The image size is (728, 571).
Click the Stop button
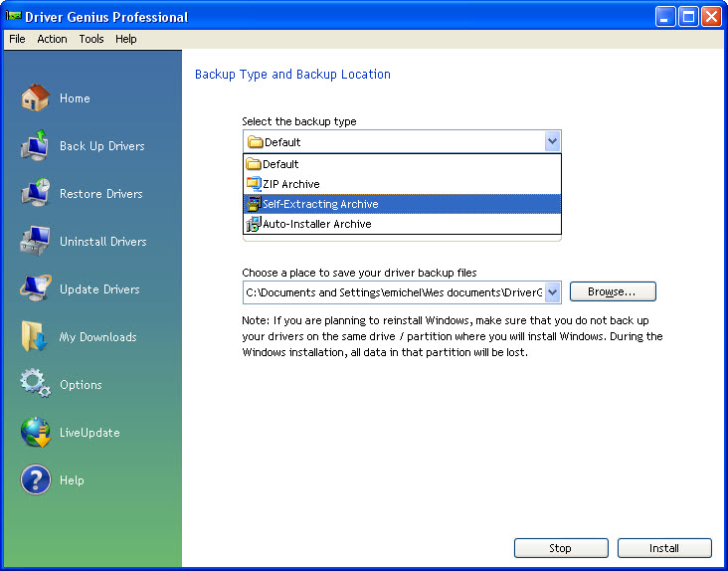(560, 548)
